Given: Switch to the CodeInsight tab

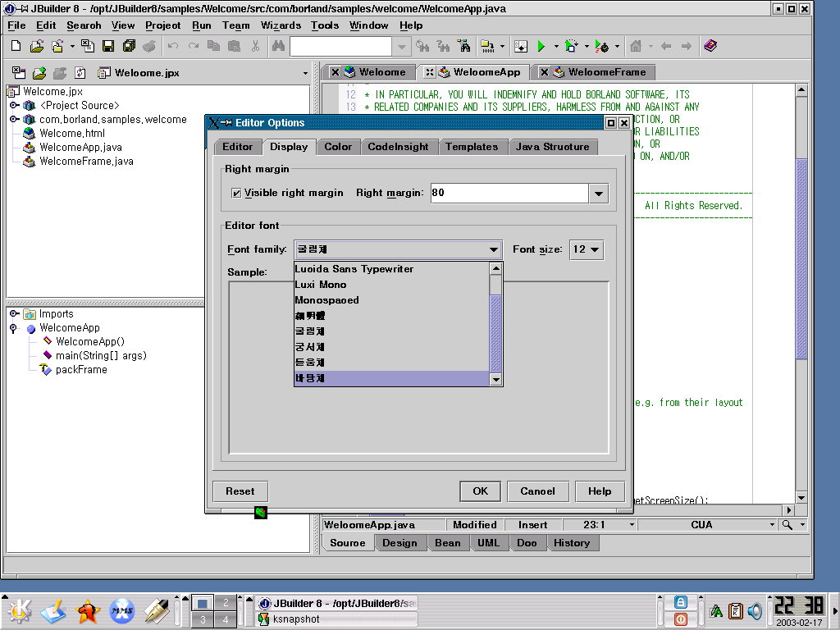Looking at the screenshot, I should point(398,147).
